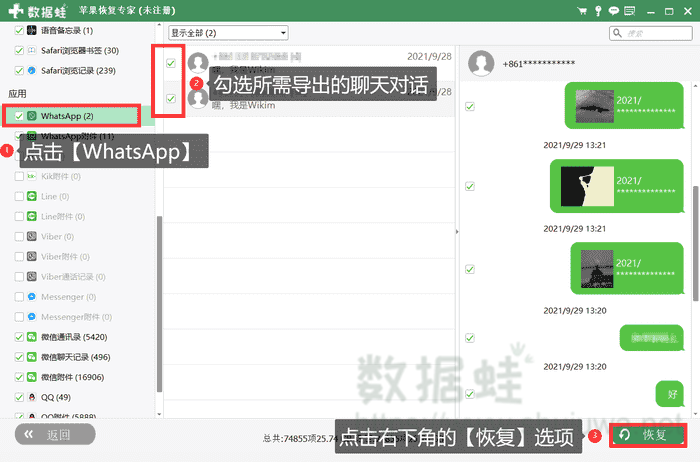Image resolution: width=700 pixels, height=462 pixels.
Task: Click the avatar of the first conversation
Action: pos(198,62)
